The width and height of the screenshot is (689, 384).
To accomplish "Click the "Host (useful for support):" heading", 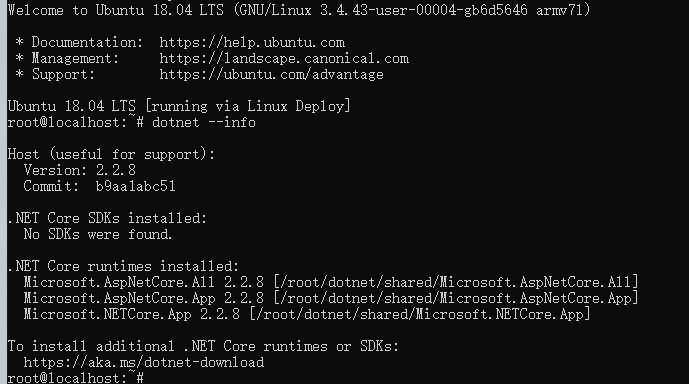I will [111, 154].
